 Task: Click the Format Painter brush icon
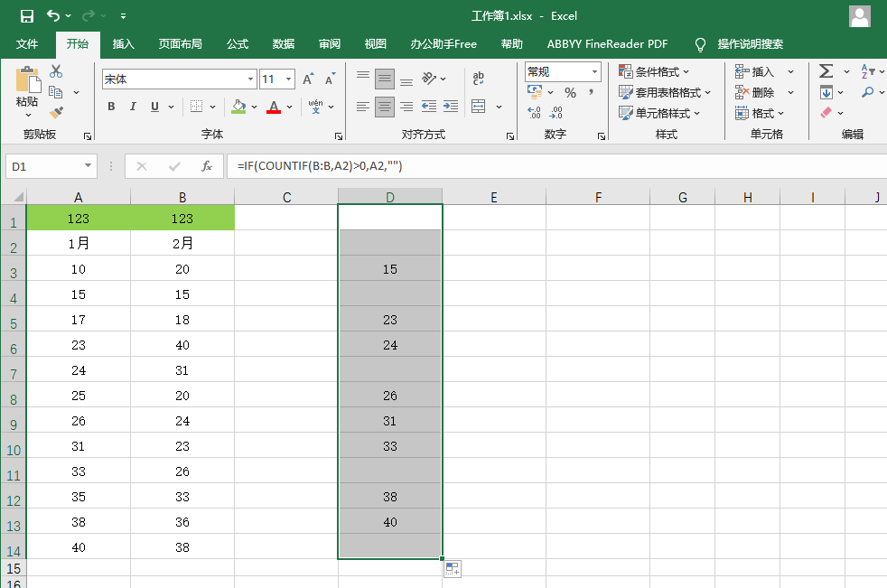click(x=56, y=112)
